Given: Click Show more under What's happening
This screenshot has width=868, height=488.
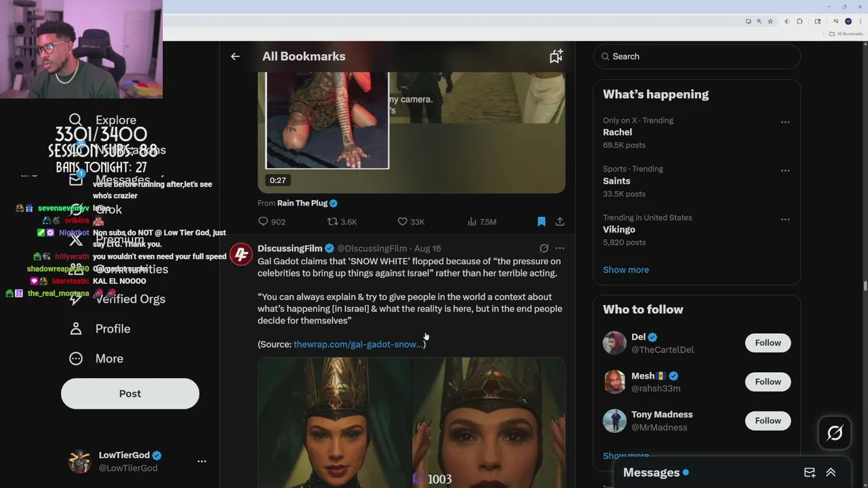Looking at the screenshot, I should pyautogui.click(x=625, y=270).
